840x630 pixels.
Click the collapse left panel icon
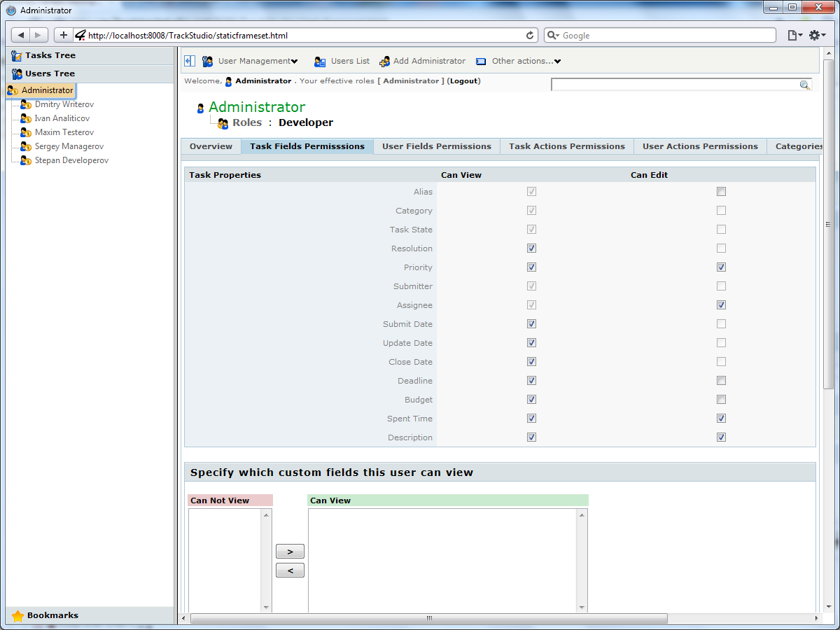click(x=189, y=61)
